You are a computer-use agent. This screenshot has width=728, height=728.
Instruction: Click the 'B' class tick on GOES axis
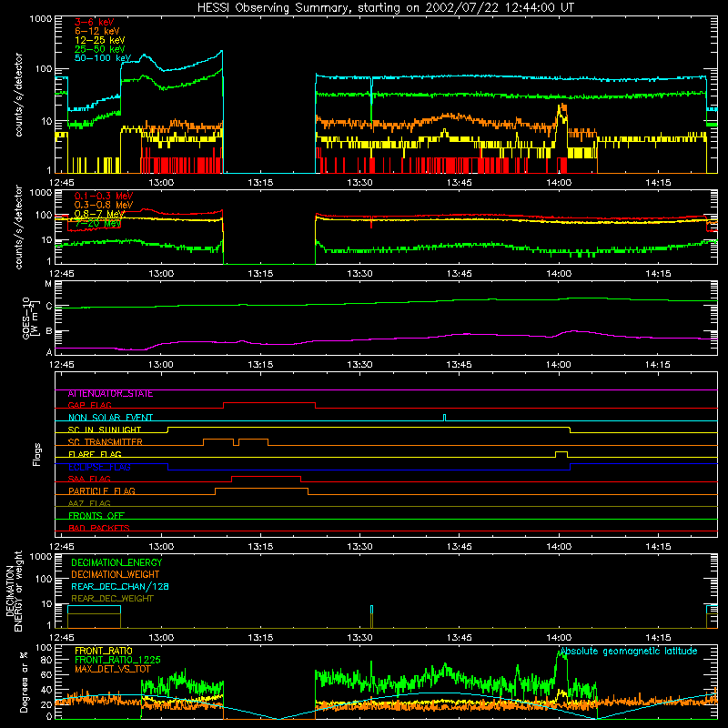click(49, 331)
